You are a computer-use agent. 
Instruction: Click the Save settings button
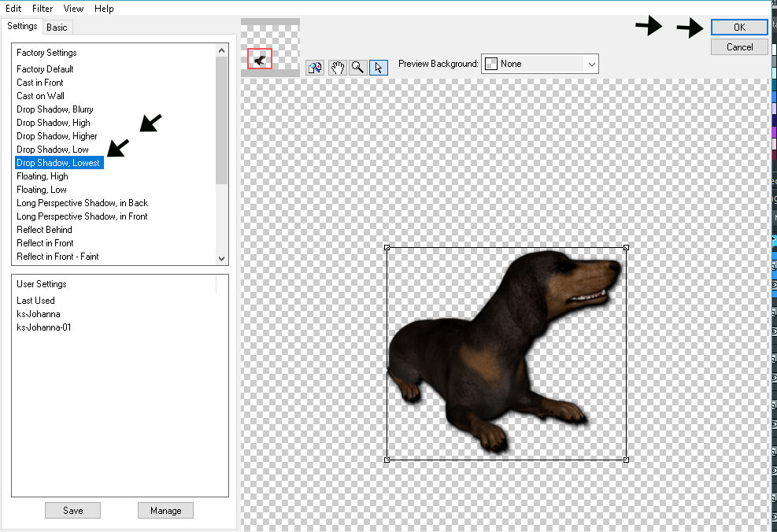(x=73, y=511)
